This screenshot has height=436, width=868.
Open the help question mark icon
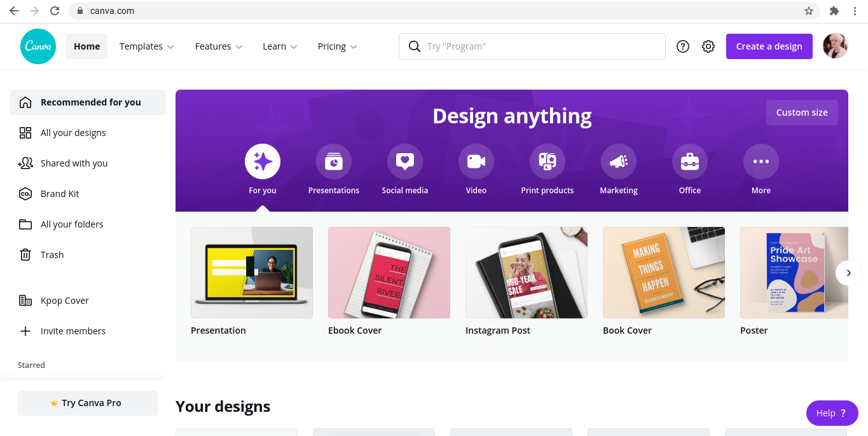[683, 46]
